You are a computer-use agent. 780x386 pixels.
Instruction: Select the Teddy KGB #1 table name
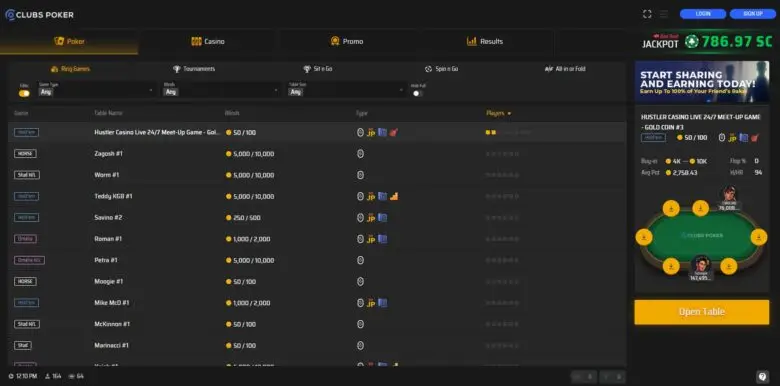[113, 196]
